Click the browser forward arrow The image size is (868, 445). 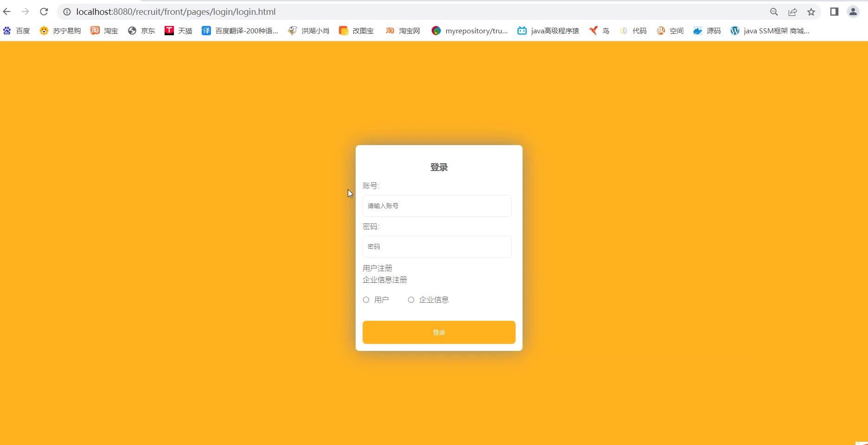26,12
